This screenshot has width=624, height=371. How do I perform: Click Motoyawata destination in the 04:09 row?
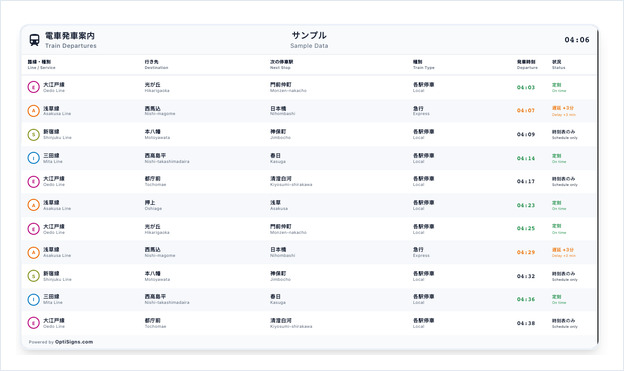(157, 135)
